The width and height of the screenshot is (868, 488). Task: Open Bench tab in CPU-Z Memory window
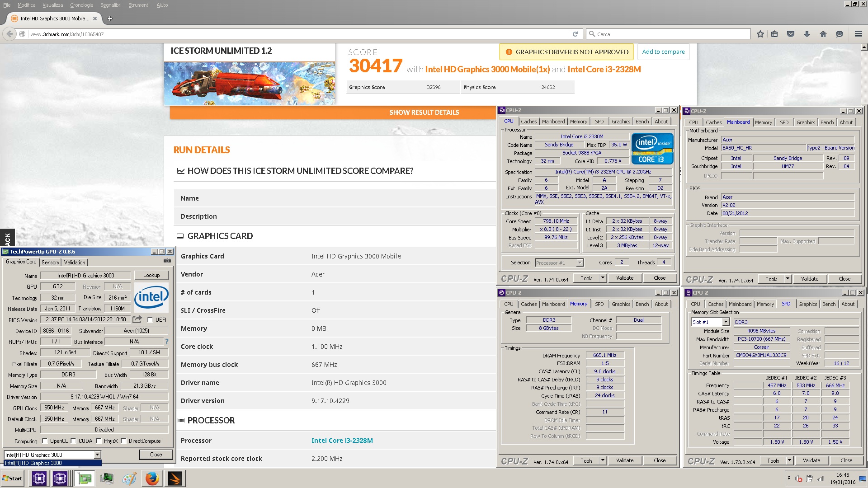[x=642, y=304]
